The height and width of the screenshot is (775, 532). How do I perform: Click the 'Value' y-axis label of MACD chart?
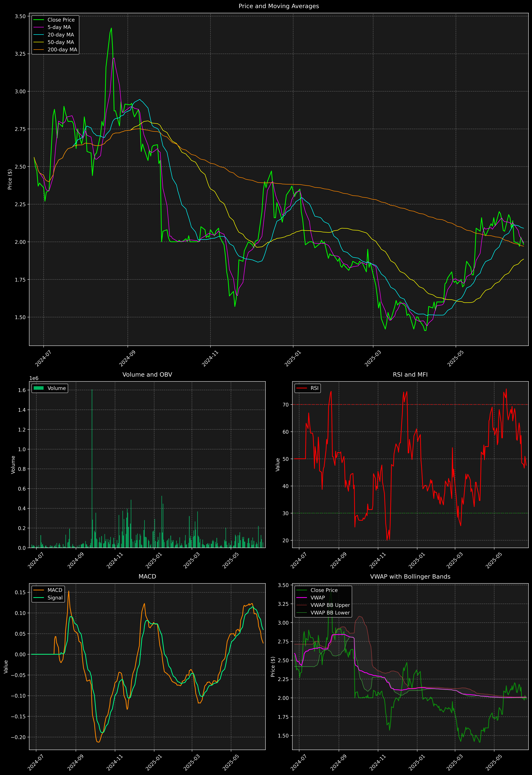point(6,667)
